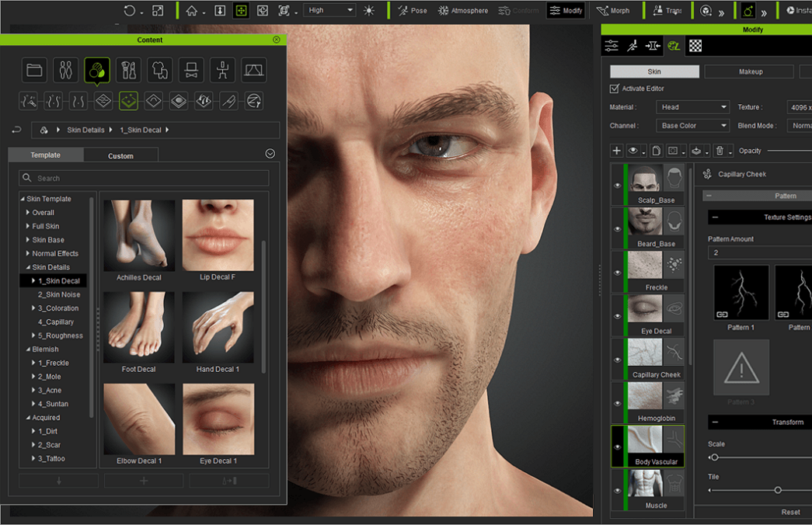Toggle visibility of the Capillary Cheek layer
Screen dimensions: 812x525
617,360
